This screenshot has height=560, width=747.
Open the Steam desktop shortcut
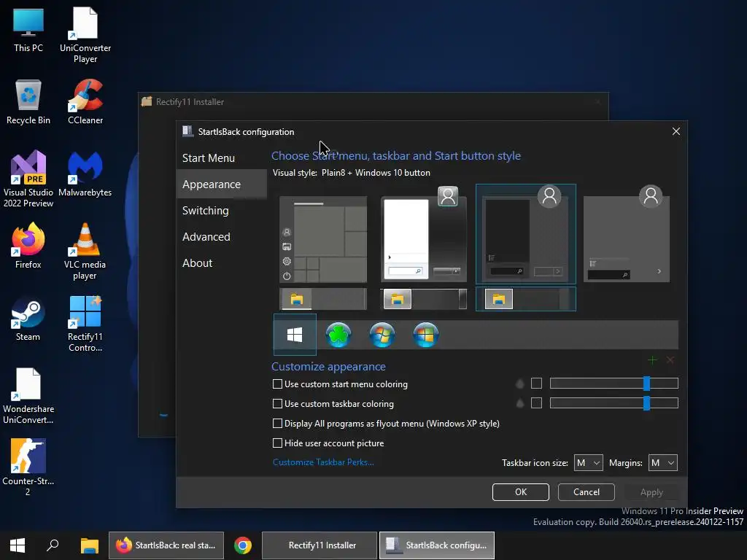pyautogui.click(x=28, y=319)
